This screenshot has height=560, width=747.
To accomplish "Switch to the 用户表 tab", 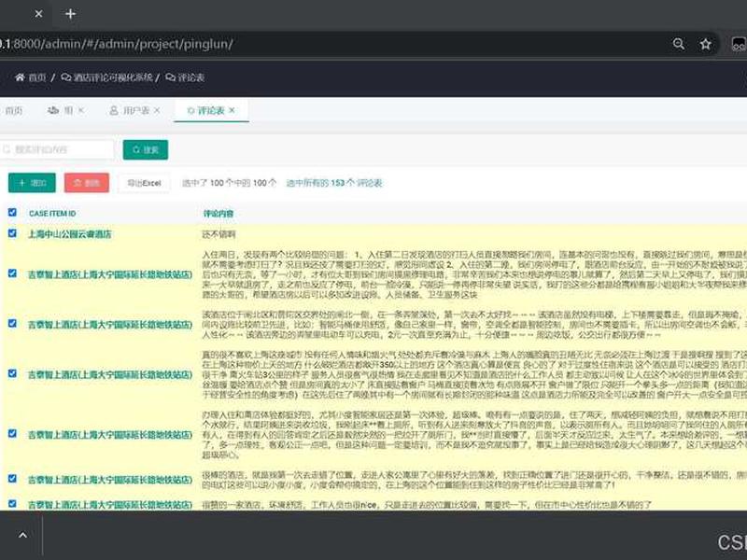I will pos(130,110).
